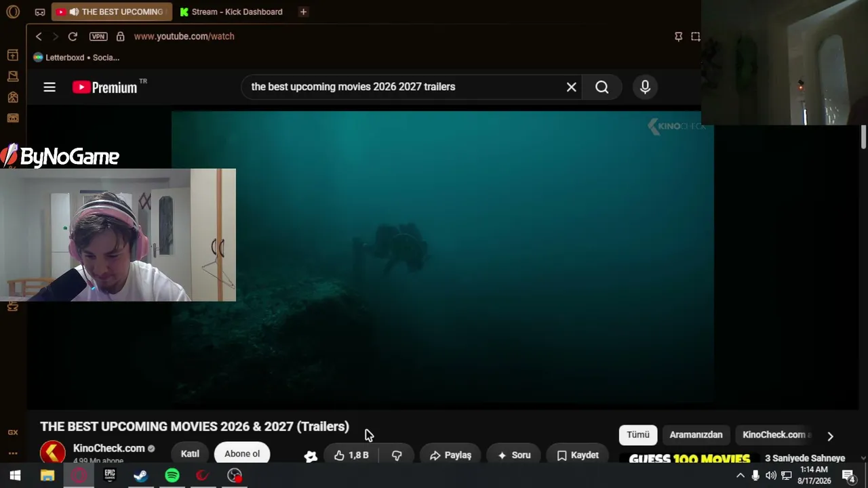
Task: Open the clock showing 1:14 AM
Action: point(814,475)
